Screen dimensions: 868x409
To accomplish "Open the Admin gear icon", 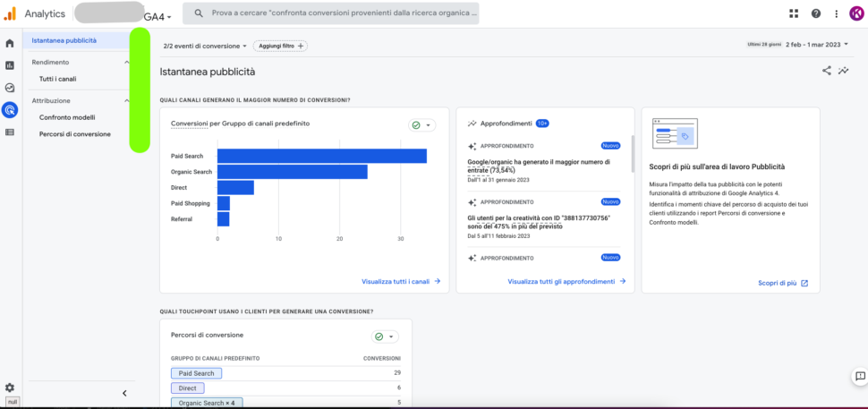I will [10, 388].
